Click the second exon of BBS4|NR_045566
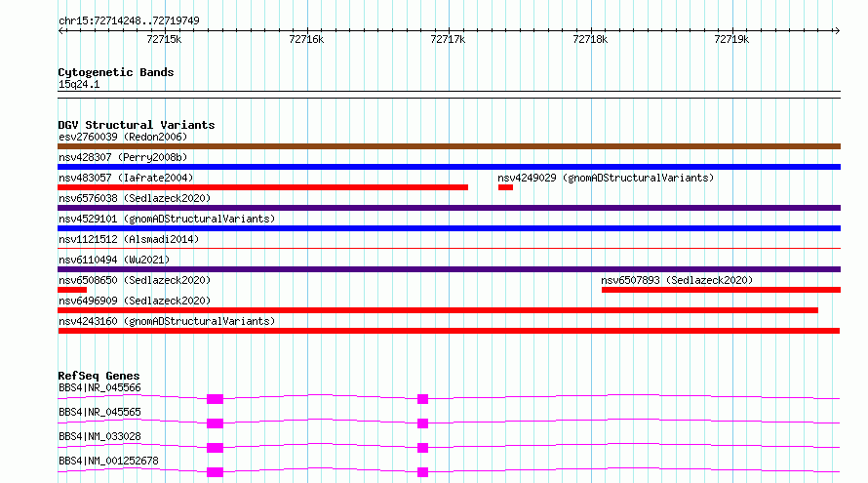 pos(423,399)
